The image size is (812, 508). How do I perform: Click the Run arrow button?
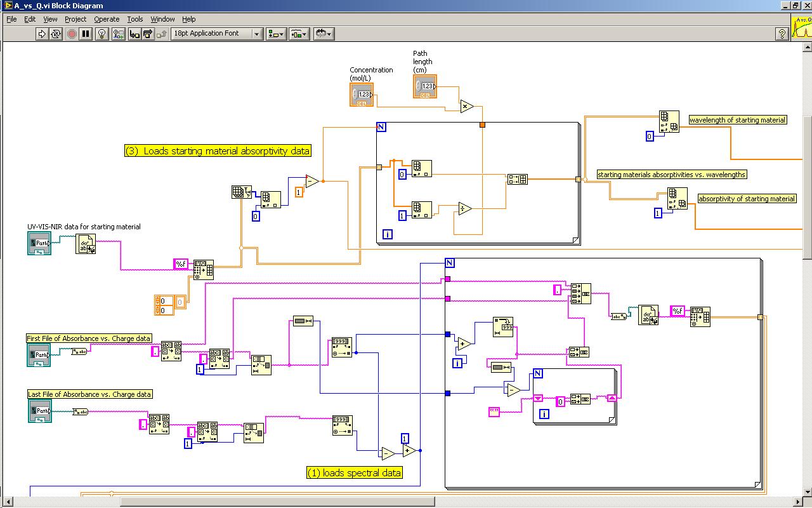pyautogui.click(x=42, y=34)
